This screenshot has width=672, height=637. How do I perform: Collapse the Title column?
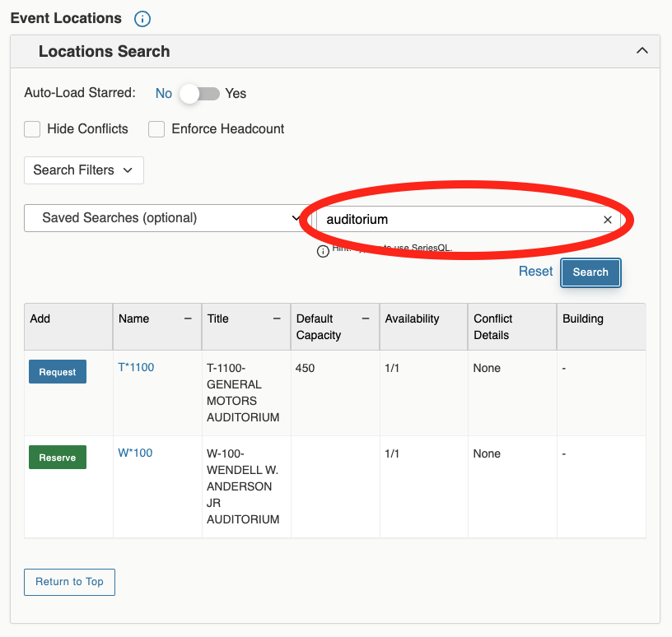277,318
